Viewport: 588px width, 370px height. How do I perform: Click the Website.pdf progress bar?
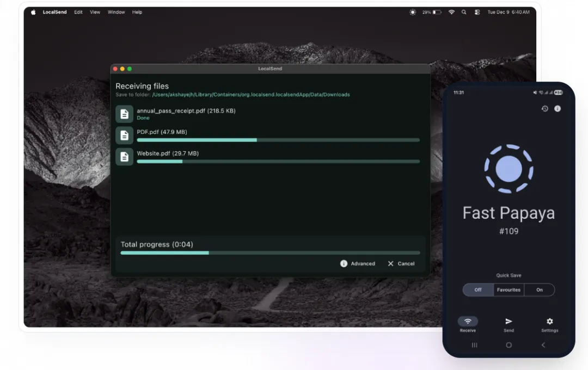point(278,162)
